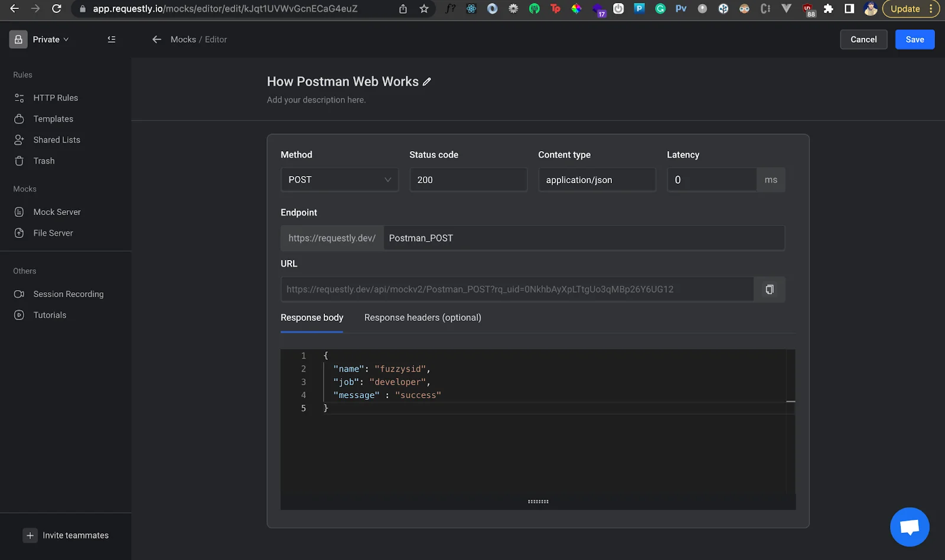
Task: Click the editor resize handle dots
Action: tap(538, 502)
